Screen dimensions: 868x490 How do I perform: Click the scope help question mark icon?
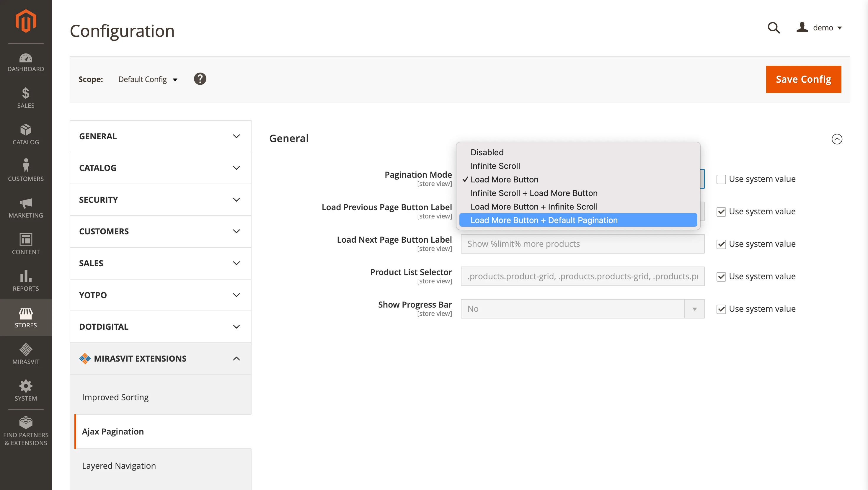[200, 79]
